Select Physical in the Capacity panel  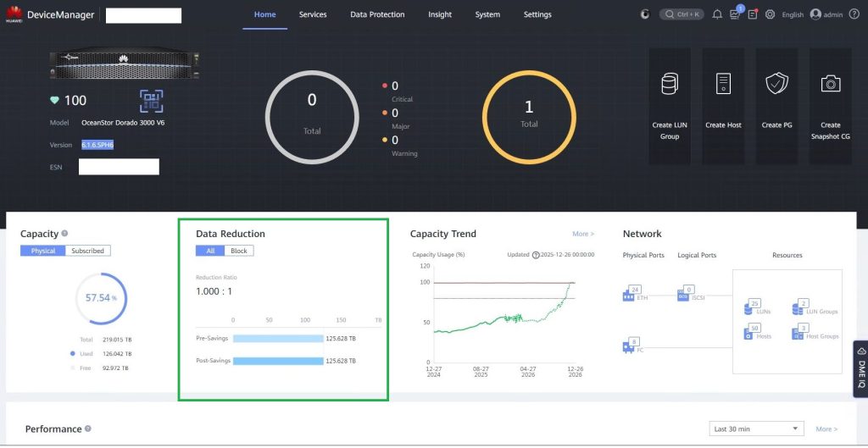43,251
